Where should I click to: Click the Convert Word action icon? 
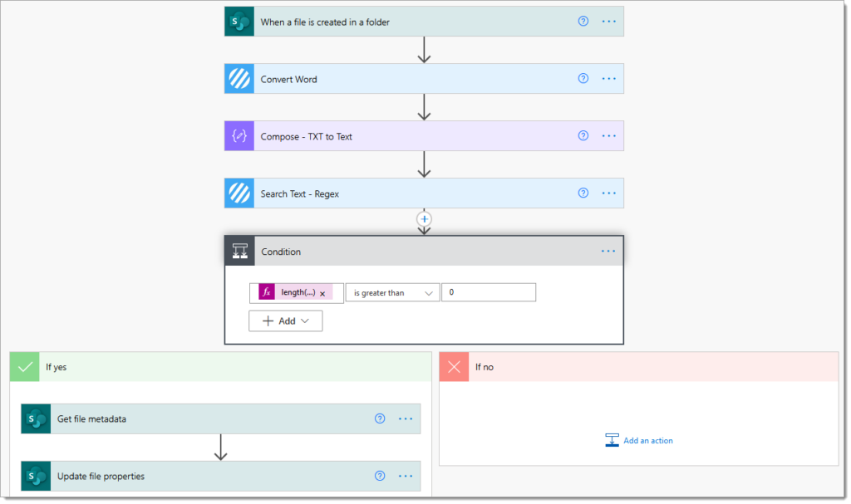point(239,79)
